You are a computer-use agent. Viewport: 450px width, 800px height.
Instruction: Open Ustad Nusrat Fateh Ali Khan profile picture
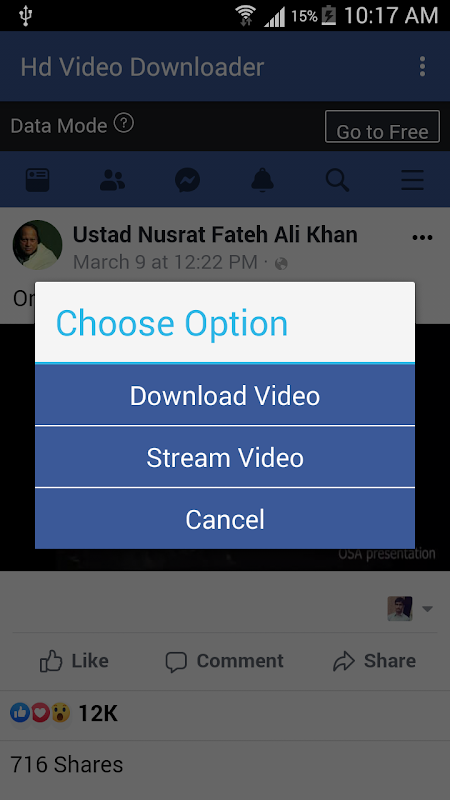pyautogui.click(x=37, y=245)
